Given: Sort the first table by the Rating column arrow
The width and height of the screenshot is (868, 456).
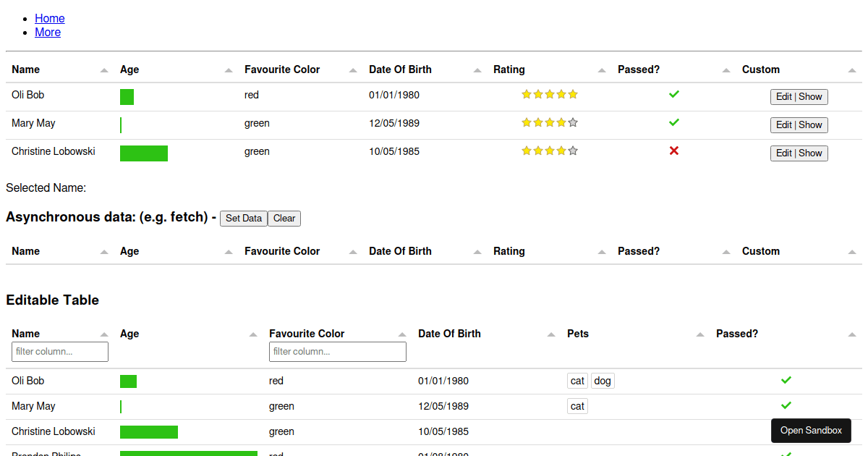Looking at the screenshot, I should [602, 70].
